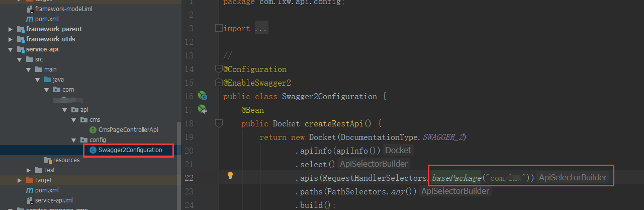Click the src folder icon
The image size is (644, 210).
point(30,59)
